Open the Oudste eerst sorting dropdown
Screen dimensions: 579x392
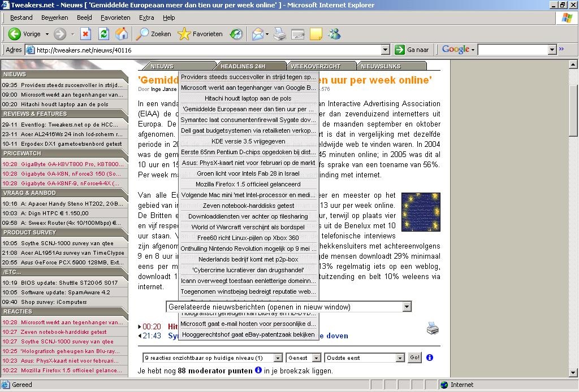tap(400, 358)
